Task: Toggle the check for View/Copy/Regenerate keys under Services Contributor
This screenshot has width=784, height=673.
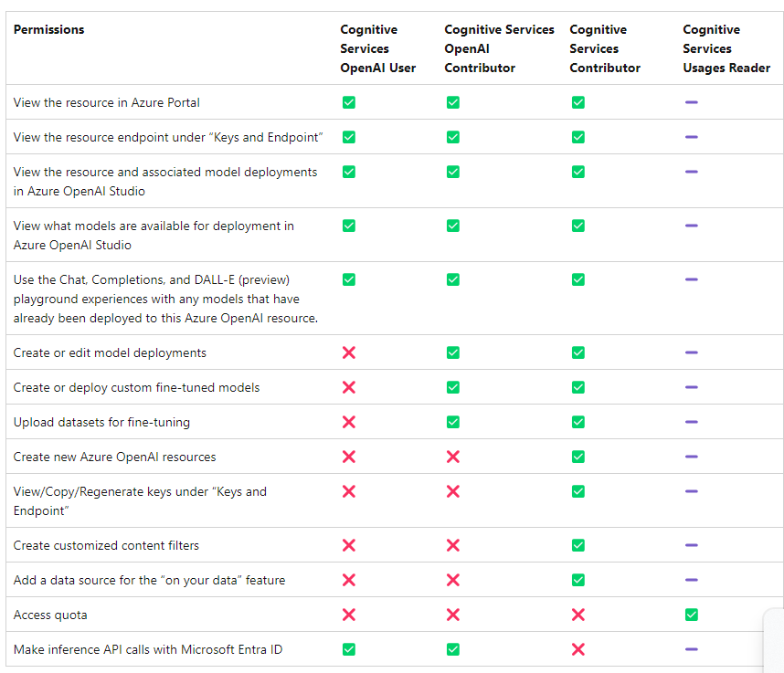Action: coord(578,491)
